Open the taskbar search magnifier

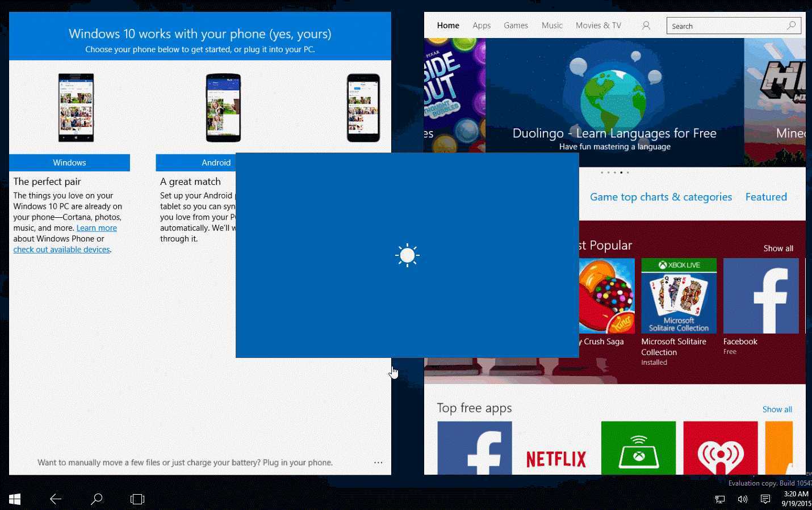[97, 499]
